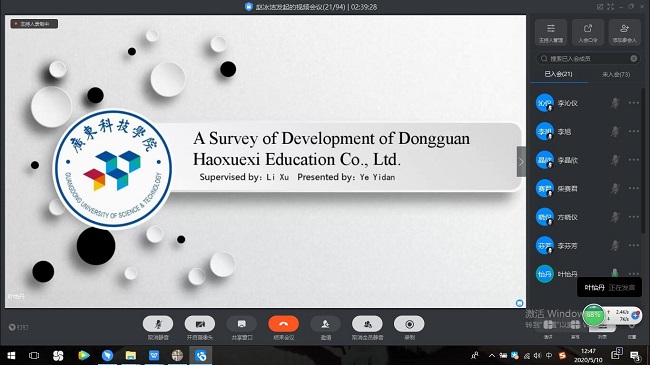Enter fullscreen using the title bar expand icon

click(x=610, y=7)
